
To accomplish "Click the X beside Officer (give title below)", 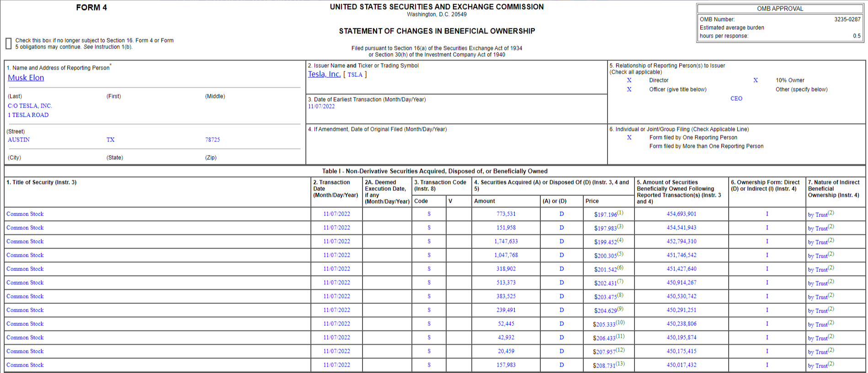I will click(x=629, y=89).
